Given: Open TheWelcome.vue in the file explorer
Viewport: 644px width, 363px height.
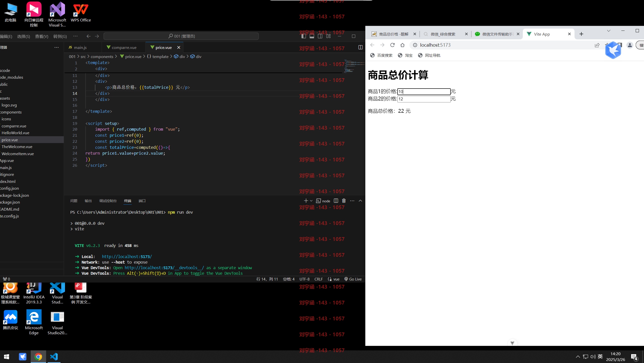Looking at the screenshot, I should pos(32,147).
